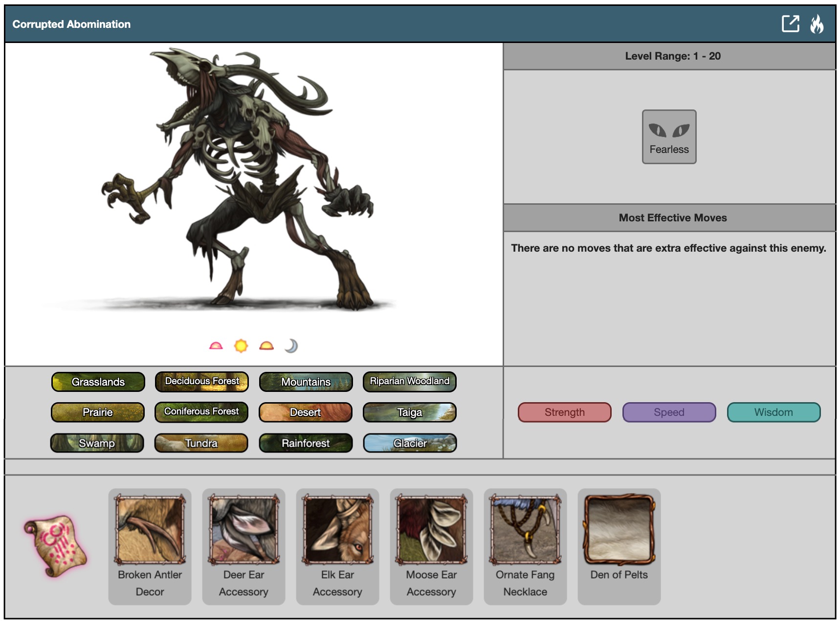Click the Rainforest biome button
This screenshot has width=840, height=625.
tap(306, 443)
